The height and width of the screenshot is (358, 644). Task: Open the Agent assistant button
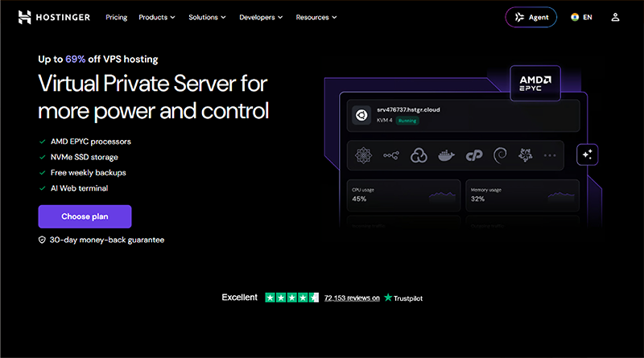(531, 17)
